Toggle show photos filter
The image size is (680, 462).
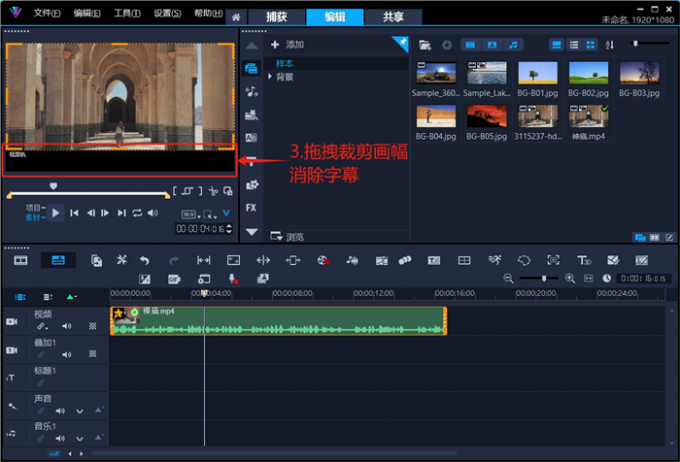click(x=492, y=45)
